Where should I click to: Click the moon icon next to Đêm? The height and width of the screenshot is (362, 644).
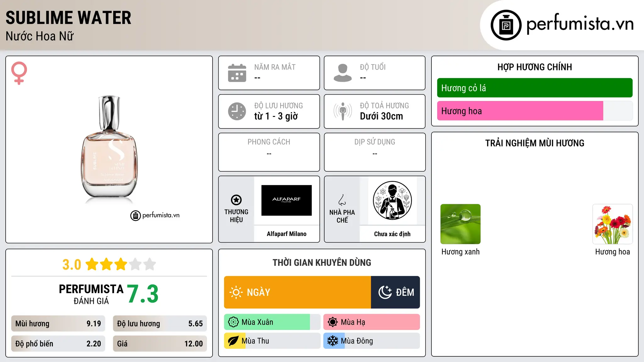click(x=385, y=292)
